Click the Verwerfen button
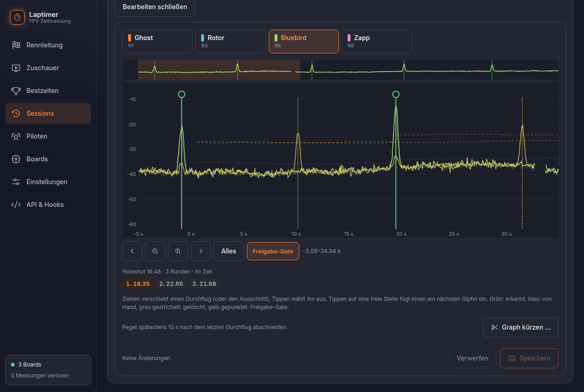The height and width of the screenshot is (392, 584). click(x=472, y=358)
